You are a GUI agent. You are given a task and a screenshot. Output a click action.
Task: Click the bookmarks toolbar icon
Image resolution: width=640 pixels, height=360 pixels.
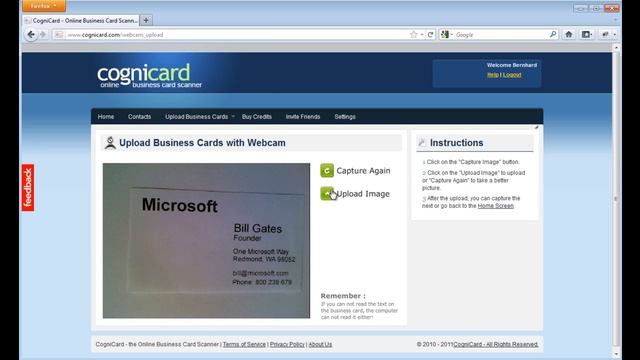[x=587, y=34]
